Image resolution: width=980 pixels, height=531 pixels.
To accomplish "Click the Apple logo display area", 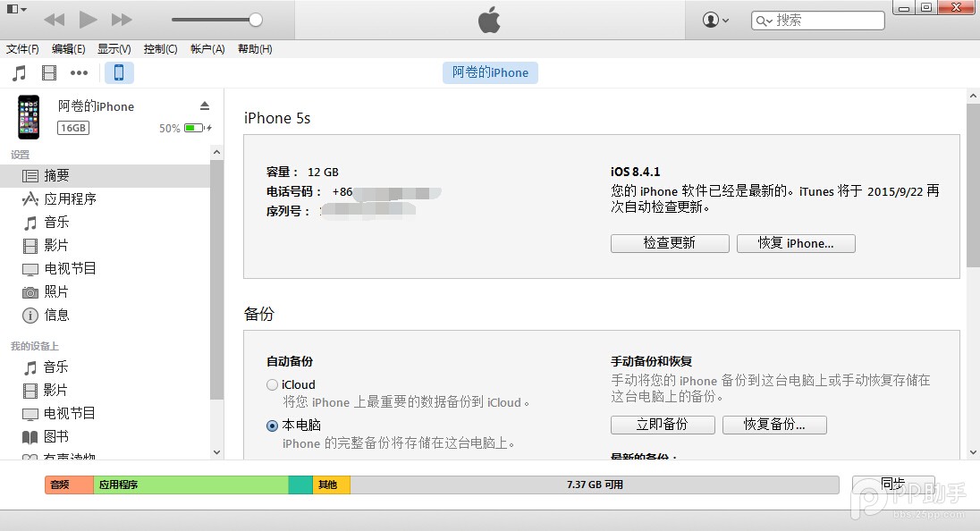I will pos(490,20).
